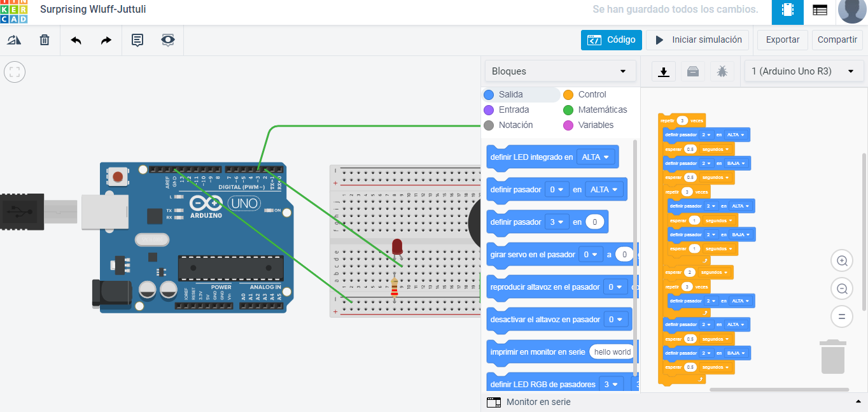Viewport: 868px width, 412px height.
Task: Select the Notación block category
Action: (515, 125)
